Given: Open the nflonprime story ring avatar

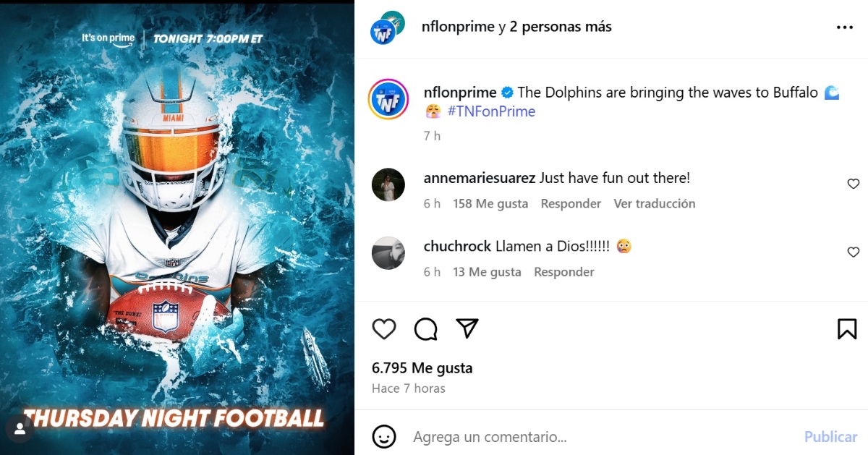Looking at the screenshot, I should click(x=388, y=99).
